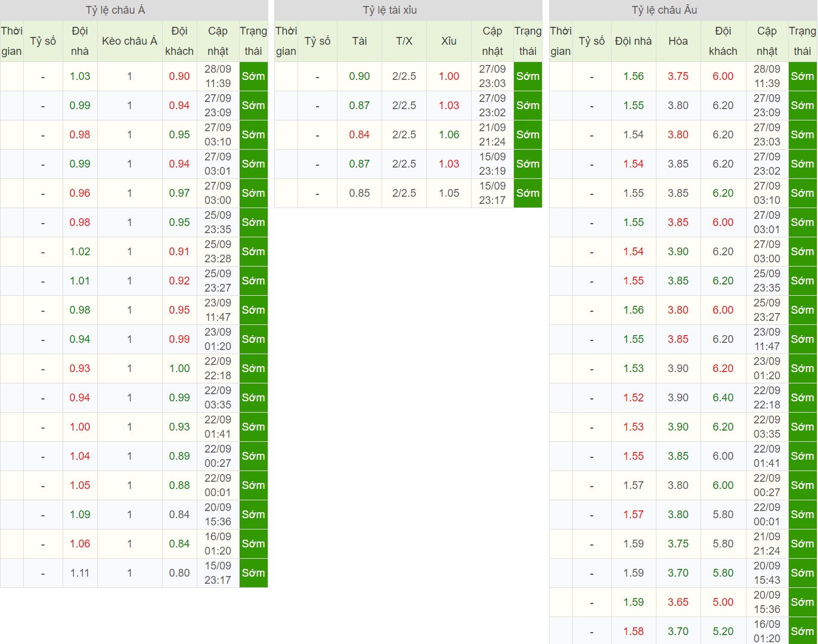
Task: Select the 6.40 away odds value
Action: 723,398
